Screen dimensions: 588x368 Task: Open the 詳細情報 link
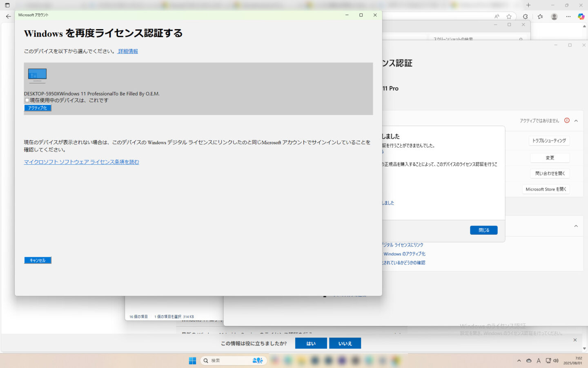pos(128,51)
